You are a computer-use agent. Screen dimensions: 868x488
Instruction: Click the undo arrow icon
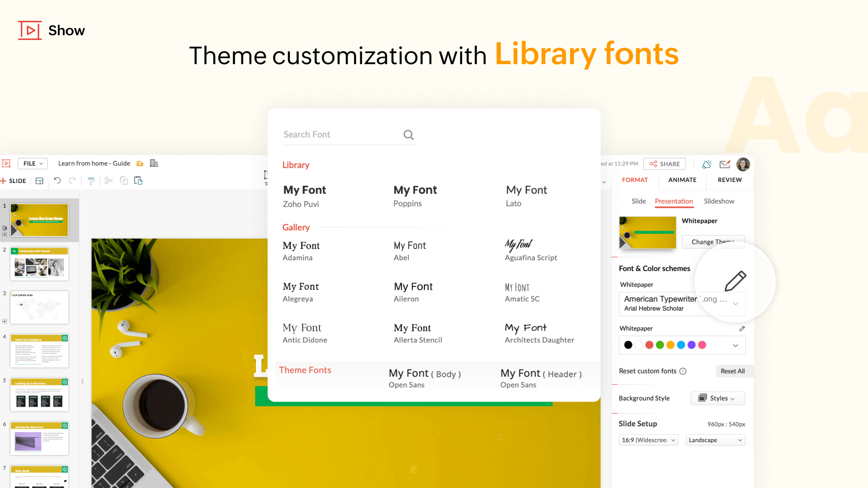click(57, 181)
